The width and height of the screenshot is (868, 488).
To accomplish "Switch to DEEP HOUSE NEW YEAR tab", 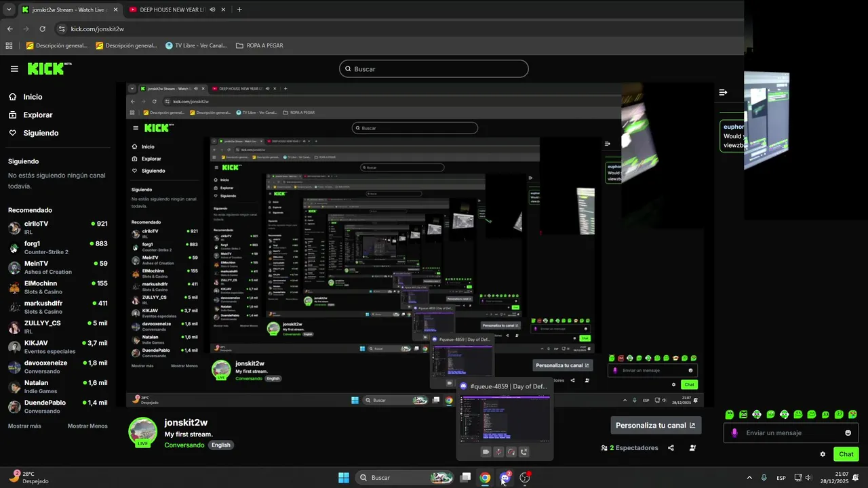I will (173, 9).
